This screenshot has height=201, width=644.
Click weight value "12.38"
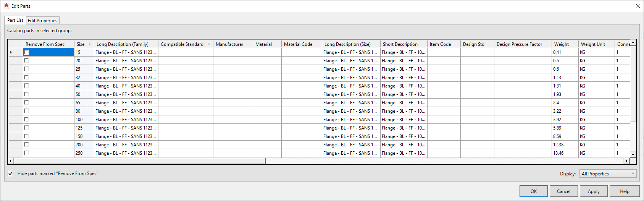click(565, 145)
